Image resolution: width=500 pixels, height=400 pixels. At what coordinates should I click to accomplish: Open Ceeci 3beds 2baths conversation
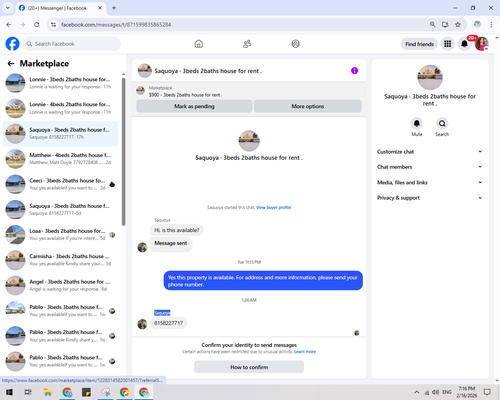[60, 184]
